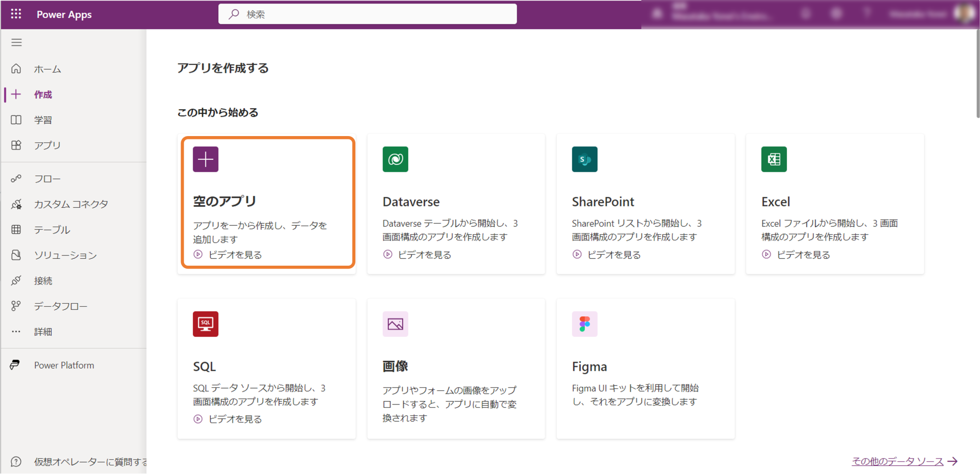Open データフロー in the navigation
The width and height of the screenshot is (980, 475).
coord(61,306)
